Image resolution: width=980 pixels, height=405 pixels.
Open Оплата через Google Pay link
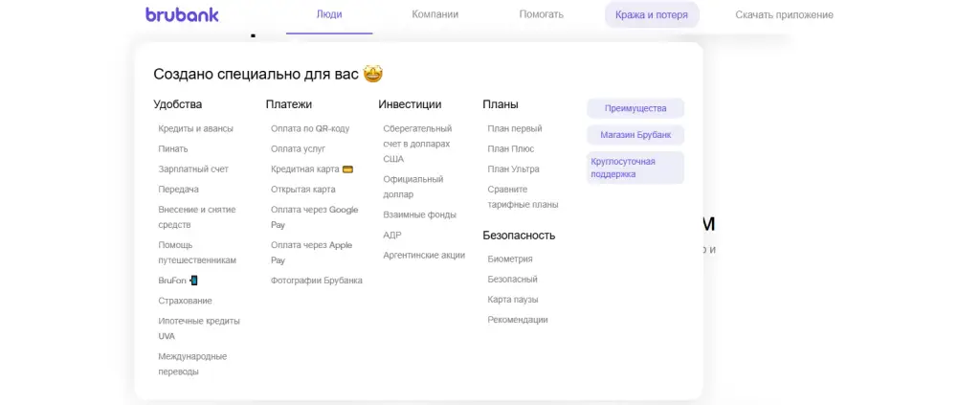coord(314,217)
